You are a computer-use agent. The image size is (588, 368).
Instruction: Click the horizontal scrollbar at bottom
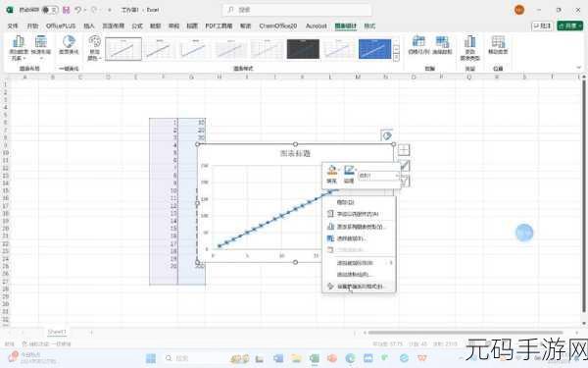tap(465, 333)
